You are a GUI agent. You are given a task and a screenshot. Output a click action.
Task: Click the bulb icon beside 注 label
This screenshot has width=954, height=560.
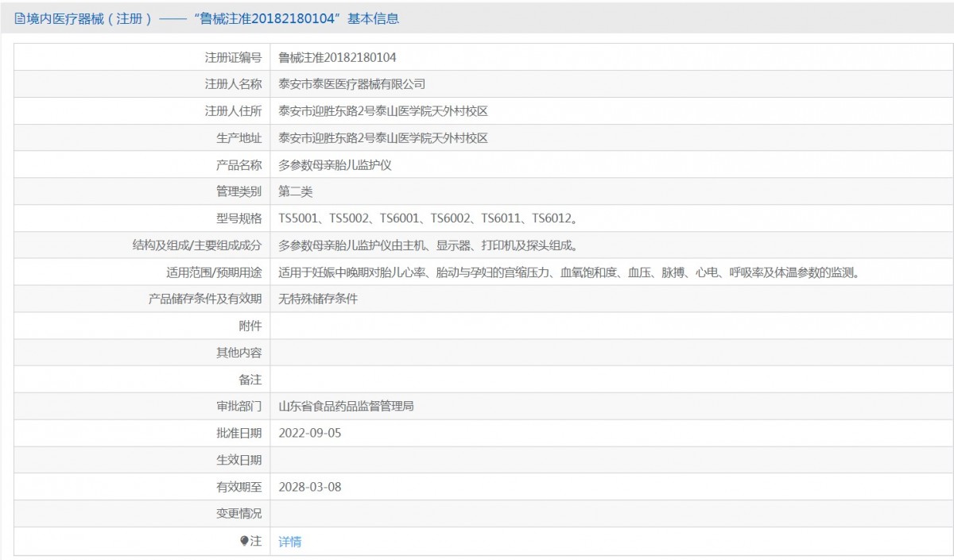click(244, 541)
